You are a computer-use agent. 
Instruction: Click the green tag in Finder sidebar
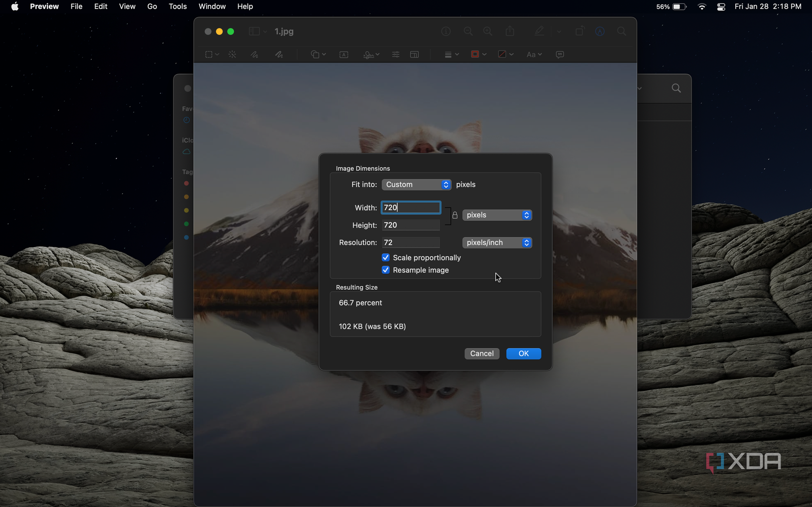click(187, 224)
